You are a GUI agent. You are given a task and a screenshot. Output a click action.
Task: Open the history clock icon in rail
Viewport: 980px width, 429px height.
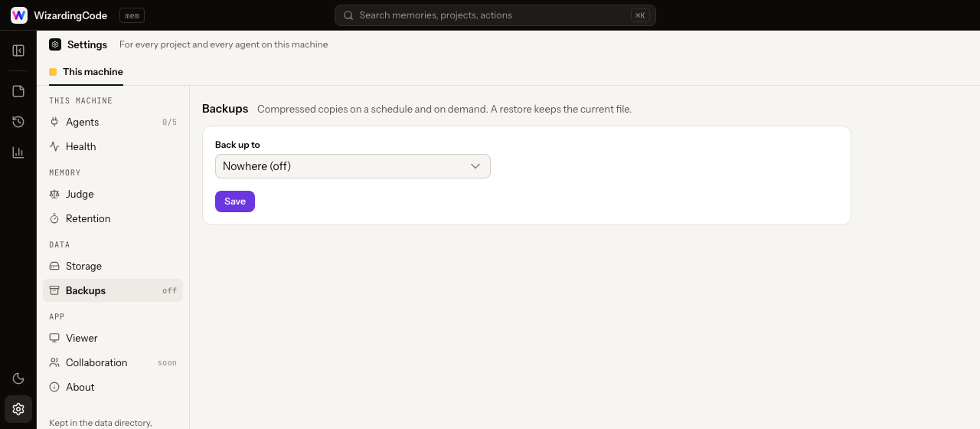click(x=18, y=122)
